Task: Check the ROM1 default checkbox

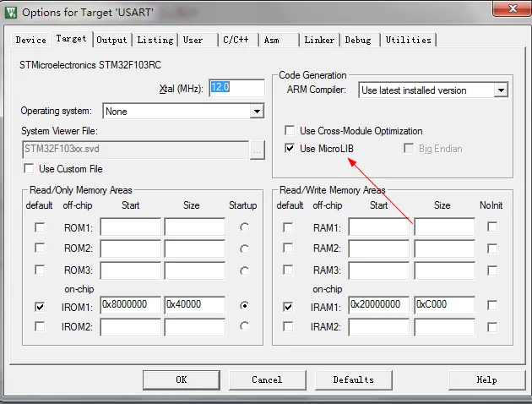Action: point(40,227)
